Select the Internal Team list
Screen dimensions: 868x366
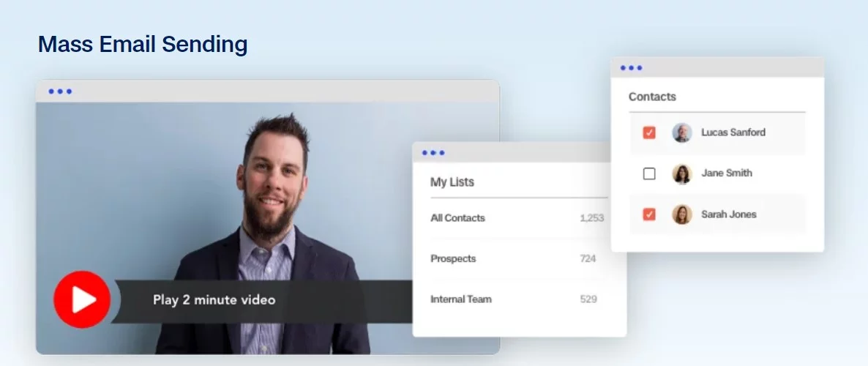point(461,299)
